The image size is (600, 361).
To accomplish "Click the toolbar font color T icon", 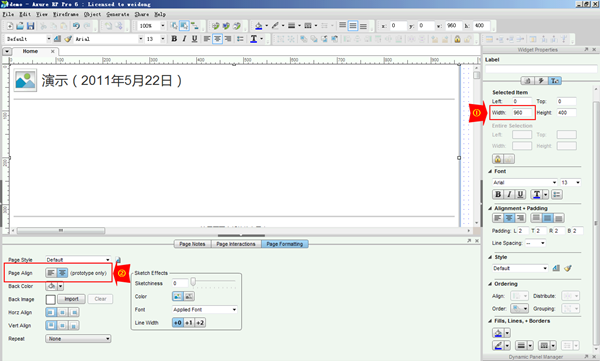I will 254,39.
